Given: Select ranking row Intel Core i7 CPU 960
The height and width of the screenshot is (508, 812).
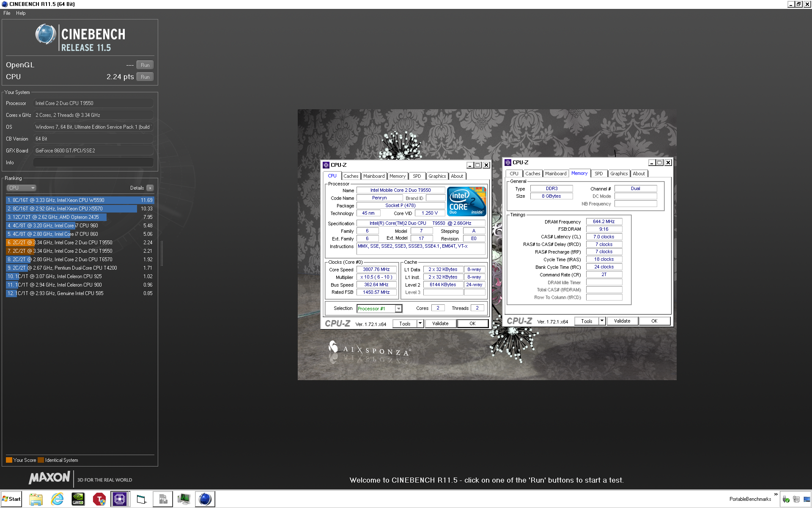Looking at the screenshot, I should [x=80, y=226].
